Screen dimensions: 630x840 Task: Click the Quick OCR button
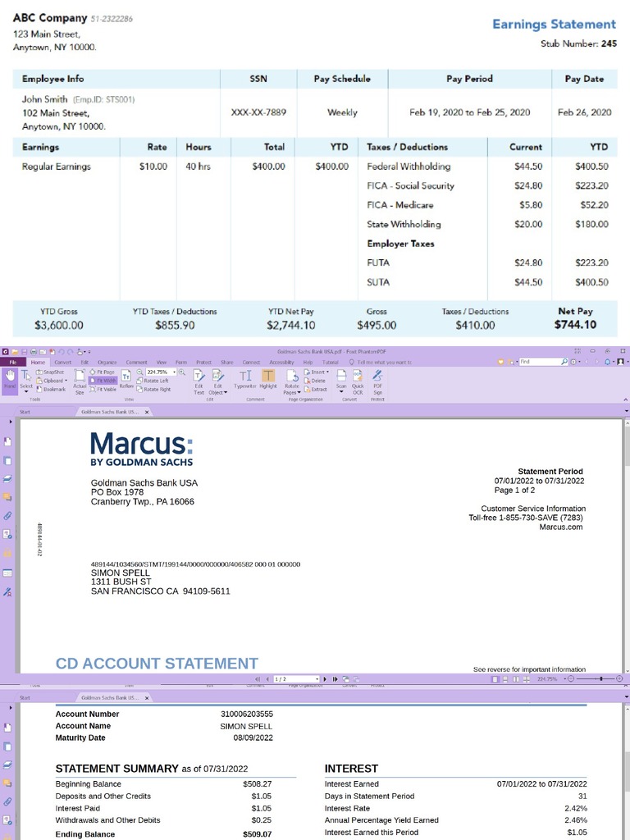[x=358, y=381]
